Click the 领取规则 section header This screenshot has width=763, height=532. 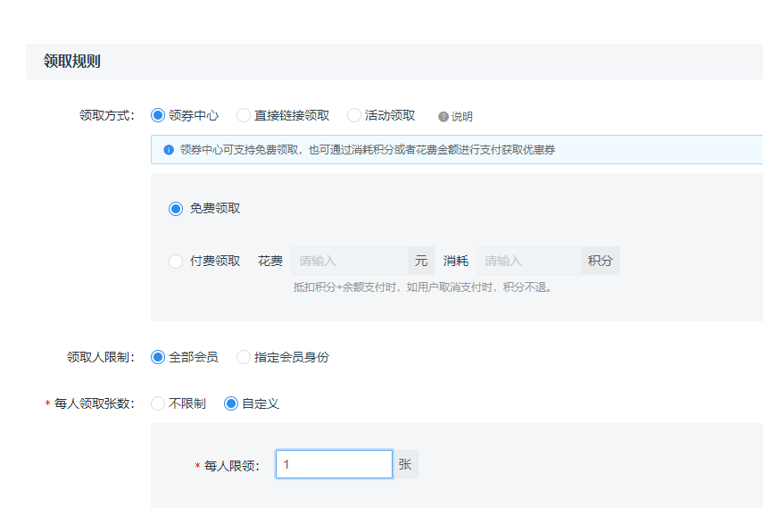(x=72, y=62)
